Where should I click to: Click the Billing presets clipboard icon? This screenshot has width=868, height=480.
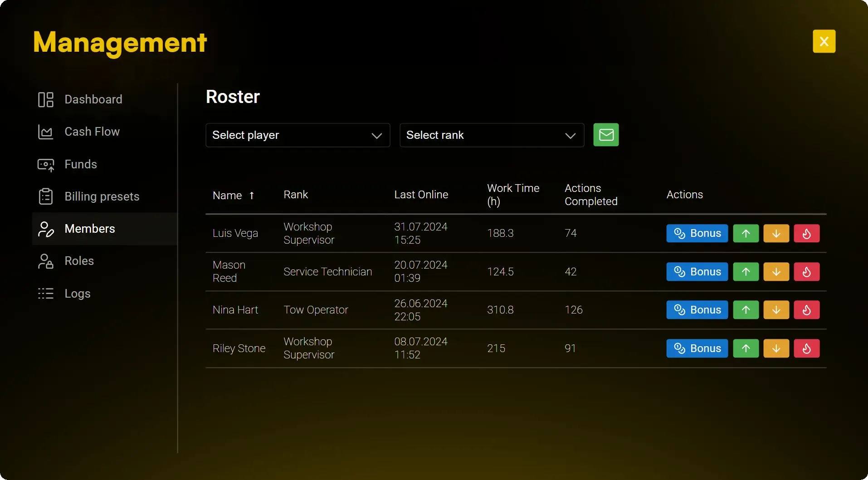(x=46, y=197)
